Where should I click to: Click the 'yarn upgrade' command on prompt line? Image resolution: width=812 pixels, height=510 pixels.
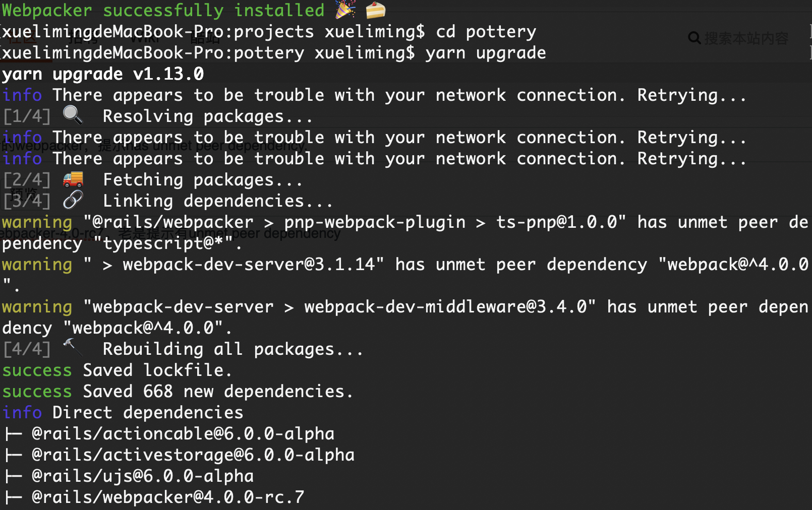(x=485, y=53)
